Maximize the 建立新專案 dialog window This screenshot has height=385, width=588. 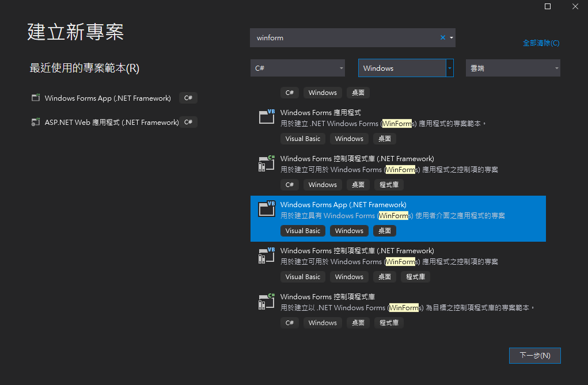click(x=548, y=6)
